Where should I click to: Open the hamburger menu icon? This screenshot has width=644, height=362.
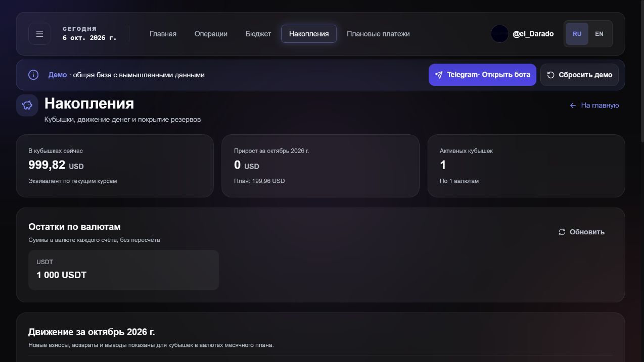pos(39,34)
